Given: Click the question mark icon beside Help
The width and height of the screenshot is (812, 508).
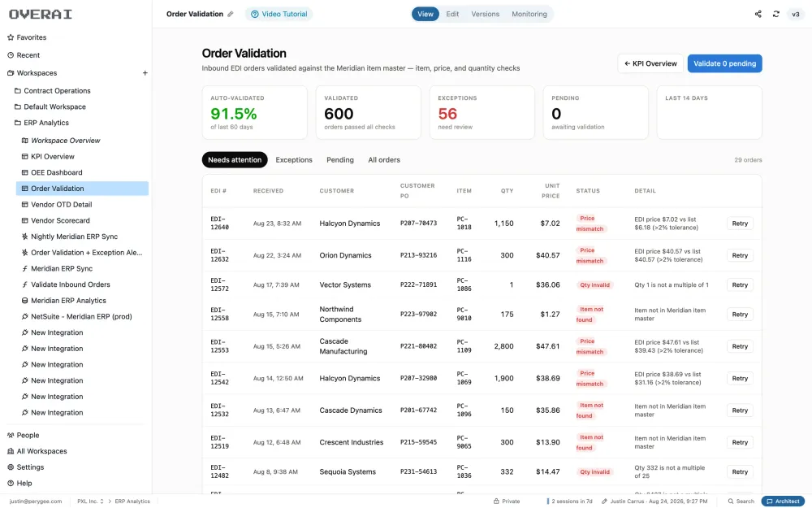Looking at the screenshot, I should [x=11, y=483].
